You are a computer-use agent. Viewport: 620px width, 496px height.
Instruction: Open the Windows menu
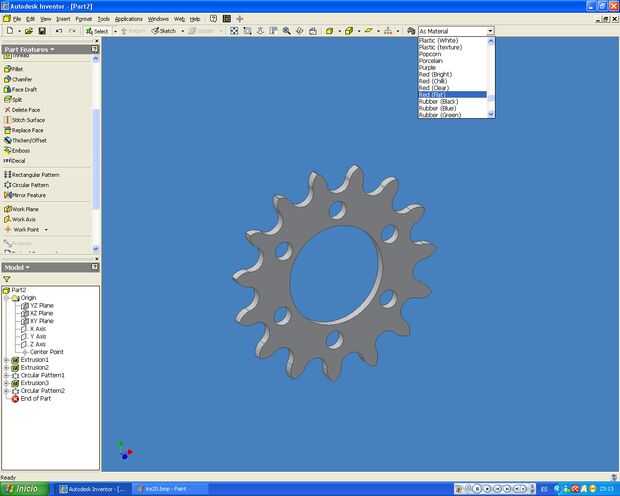[158, 19]
